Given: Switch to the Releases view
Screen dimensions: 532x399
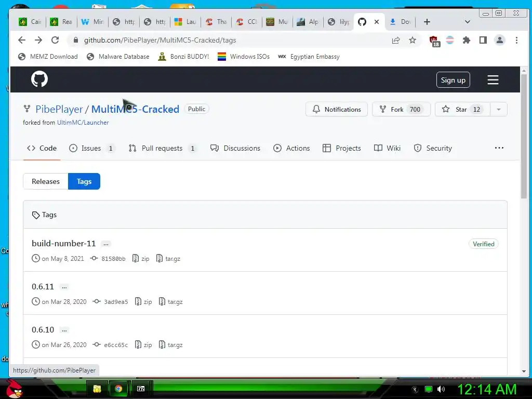Looking at the screenshot, I should [x=46, y=181].
